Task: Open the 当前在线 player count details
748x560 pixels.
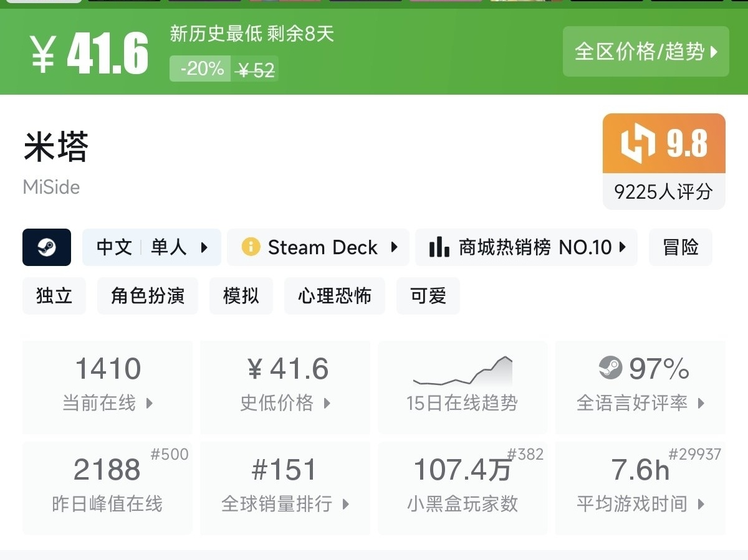Action: [x=108, y=386]
